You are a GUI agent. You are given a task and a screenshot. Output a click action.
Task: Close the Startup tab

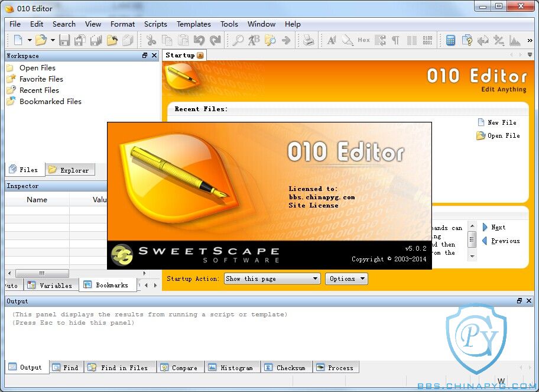pos(200,55)
